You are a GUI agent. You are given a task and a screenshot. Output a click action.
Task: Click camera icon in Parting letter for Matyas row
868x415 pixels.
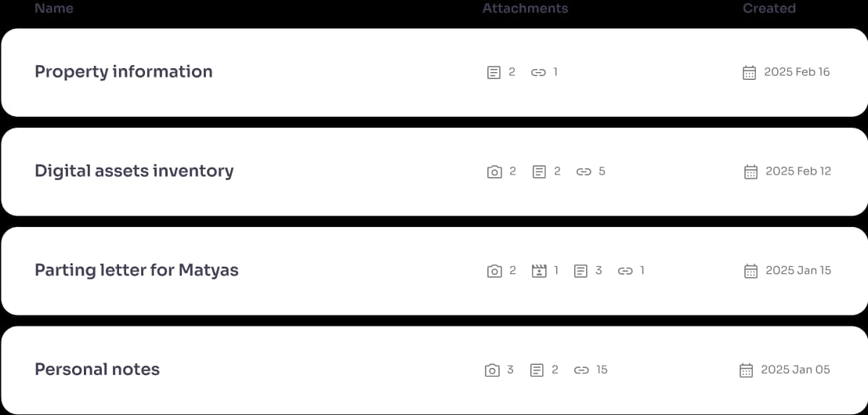click(494, 271)
